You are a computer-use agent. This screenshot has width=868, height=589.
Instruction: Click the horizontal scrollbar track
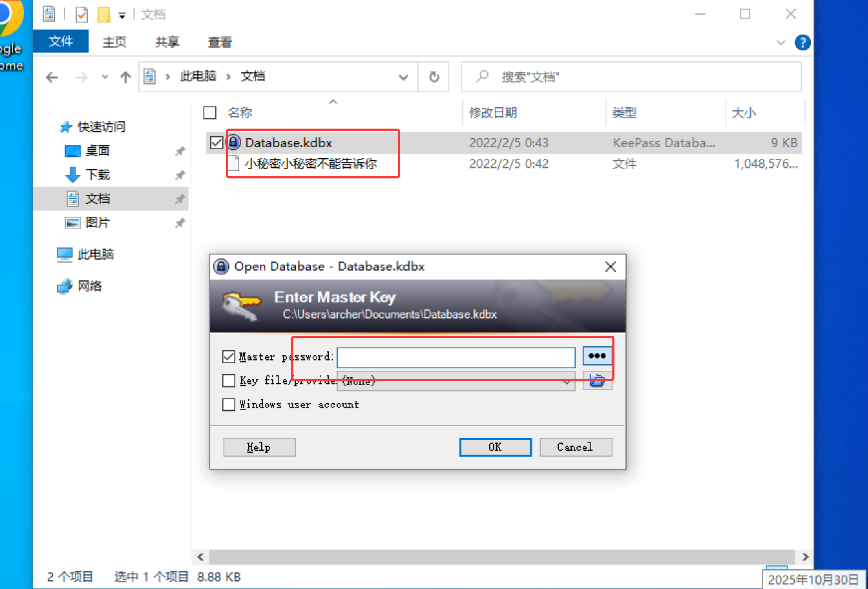[502, 556]
